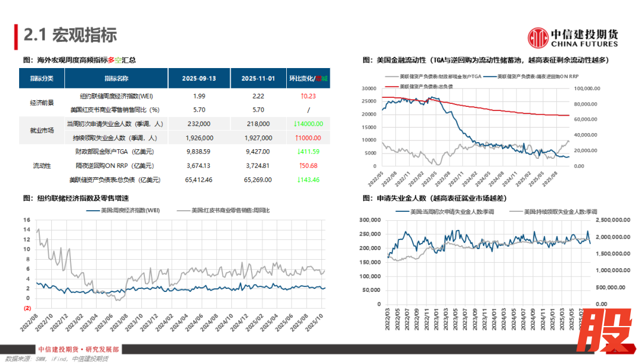Select the 2025-09-13 column header

[x=200, y=79]
